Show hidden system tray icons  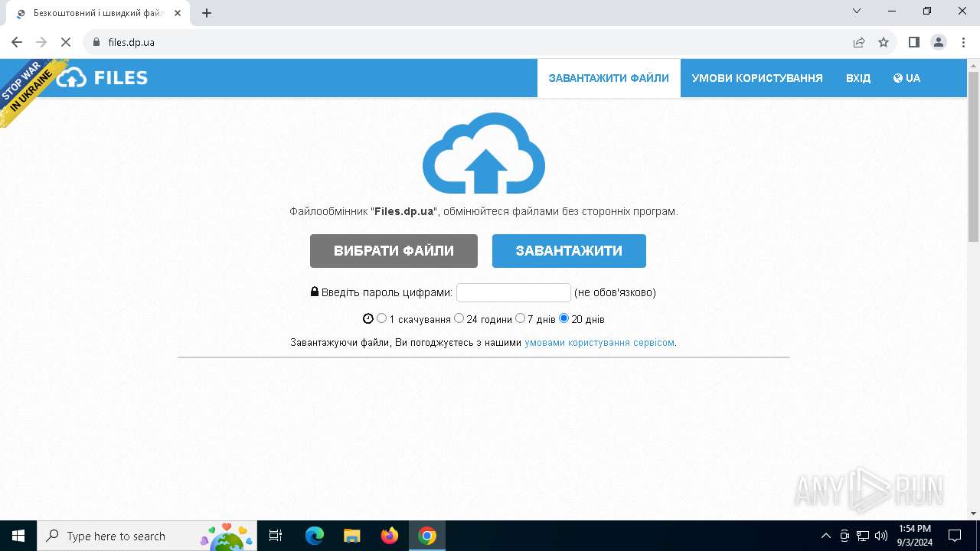pos(825,536)
